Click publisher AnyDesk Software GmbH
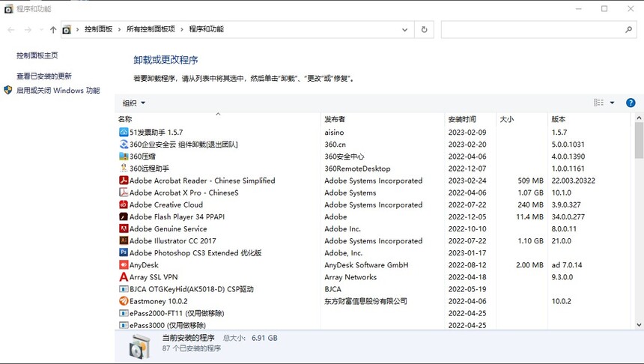 [x=366, y=265]
